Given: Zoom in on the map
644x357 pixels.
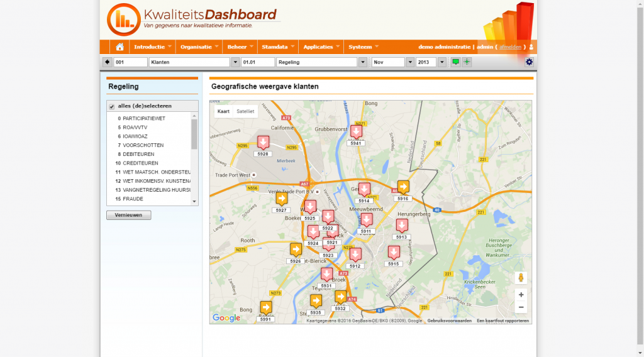Looking at the screenshot, I should pos(520,294).
